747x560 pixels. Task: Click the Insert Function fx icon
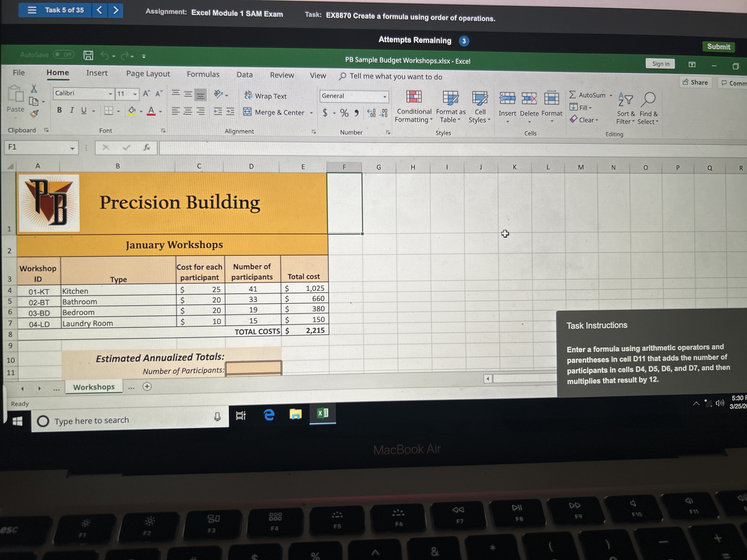tap(147, 148)
